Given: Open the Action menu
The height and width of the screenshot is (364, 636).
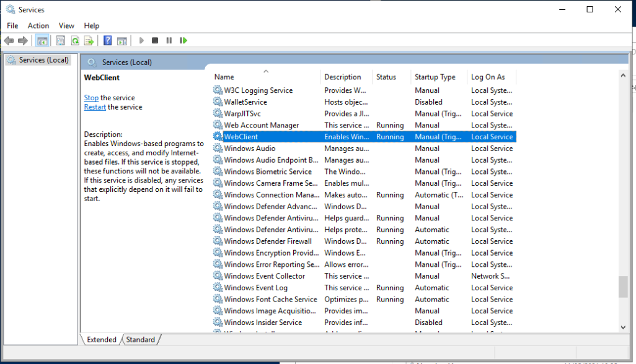Looking at the screenshot, I should [x=38, y=25].
